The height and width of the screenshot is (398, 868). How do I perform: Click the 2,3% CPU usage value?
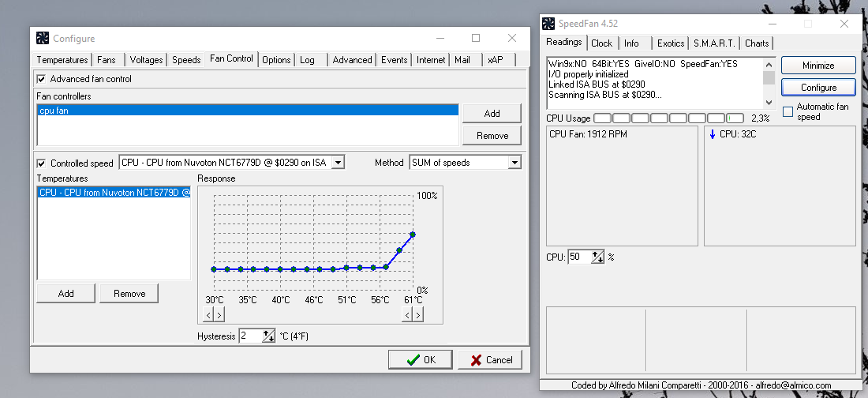760,118
